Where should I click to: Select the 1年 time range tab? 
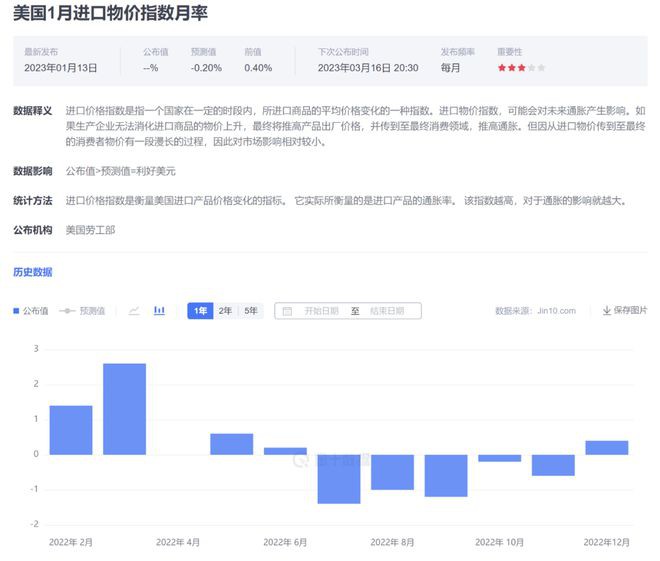[x=200, y=311]
